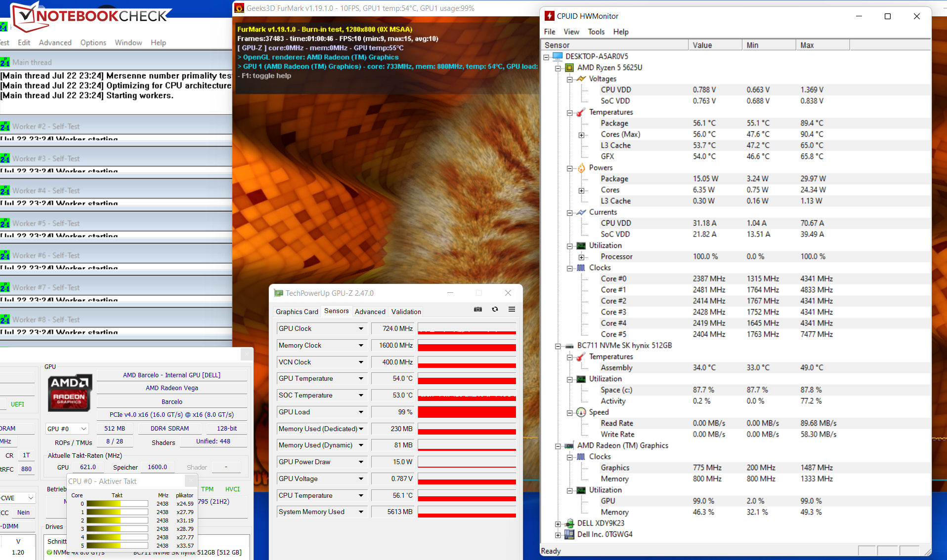
Task: Select the CPU VDD voltage row
Action: click(735, 90)
